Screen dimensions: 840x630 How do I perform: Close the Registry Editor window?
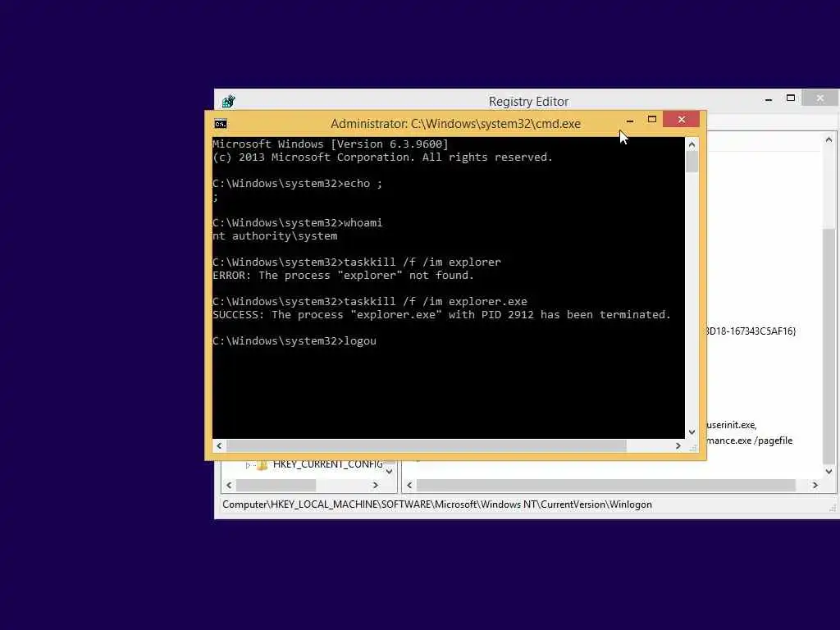point(820,98)
